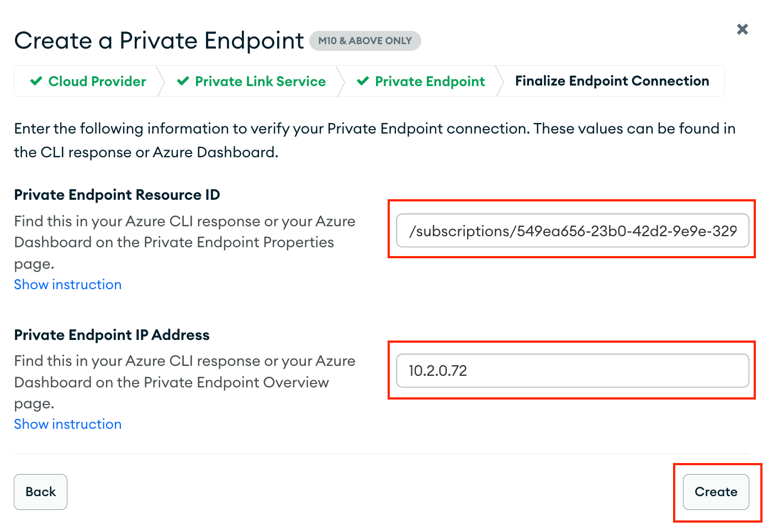Select the Finalize Endpoint Connection step
773x532 pixels.
[x=612, y=81]
